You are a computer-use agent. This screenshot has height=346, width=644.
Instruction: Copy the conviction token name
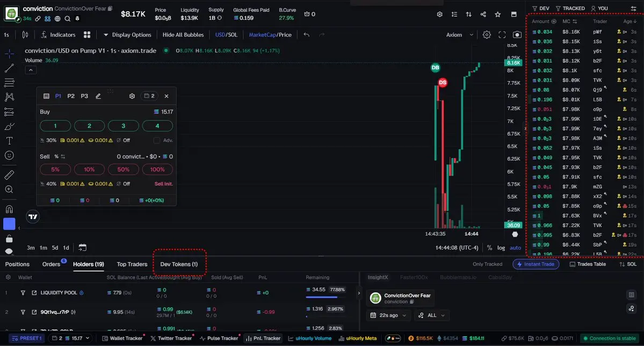tap(110, 9)
